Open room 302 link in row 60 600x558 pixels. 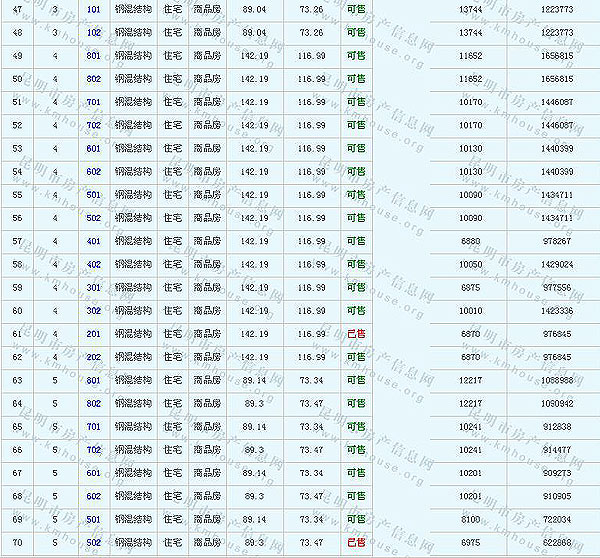pos(94,311)
